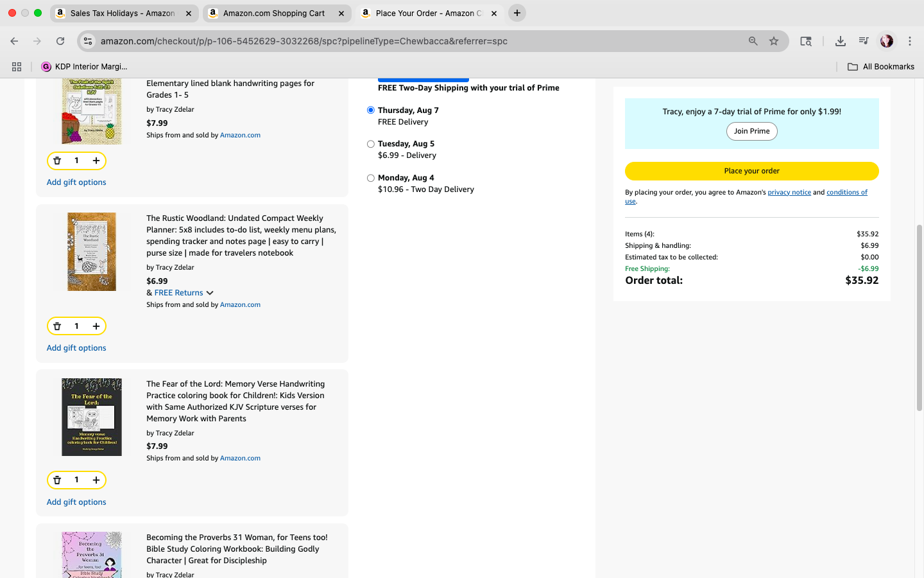
Task: Click Amazon.com seller link under Fear of the Lord
Action: [240, 458]
